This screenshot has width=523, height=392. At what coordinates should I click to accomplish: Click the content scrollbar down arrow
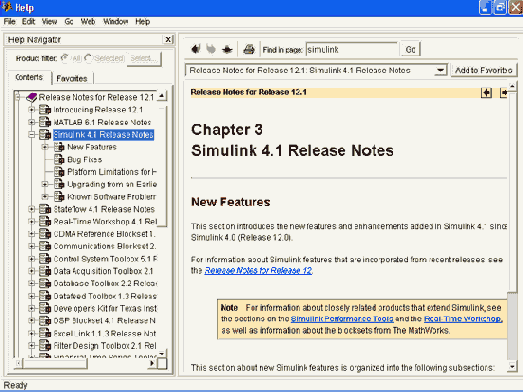[512, 367]
